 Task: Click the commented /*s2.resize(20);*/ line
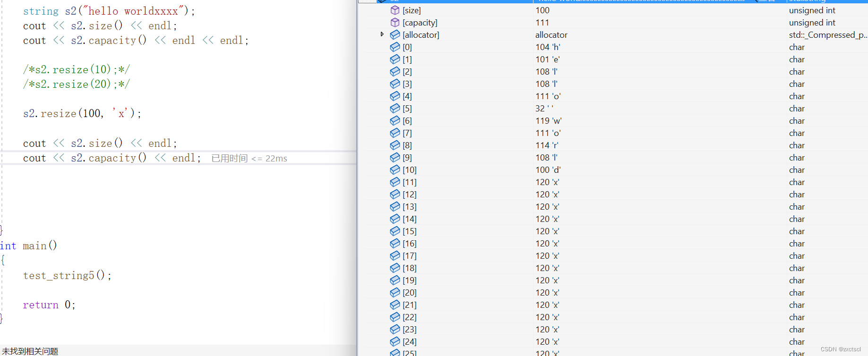tap(77, 84)
